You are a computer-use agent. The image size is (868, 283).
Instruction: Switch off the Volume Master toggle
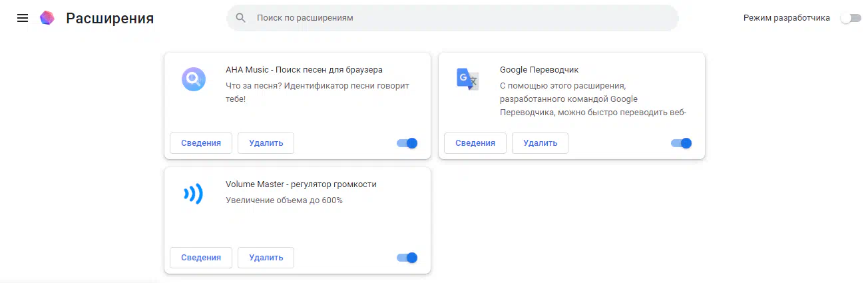(407, 258)
